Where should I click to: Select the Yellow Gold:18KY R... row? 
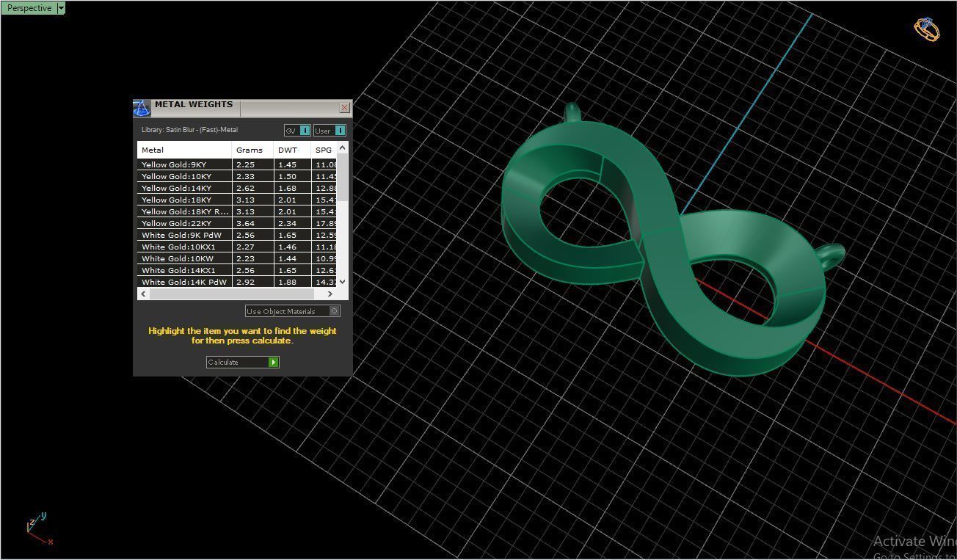click(237, 211)
